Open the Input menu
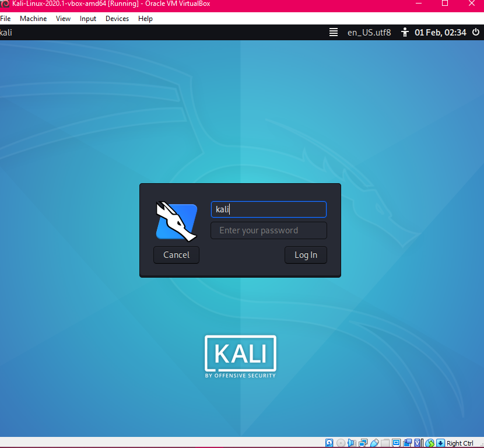The image size is (484, 448). click(x=88, y=19)
